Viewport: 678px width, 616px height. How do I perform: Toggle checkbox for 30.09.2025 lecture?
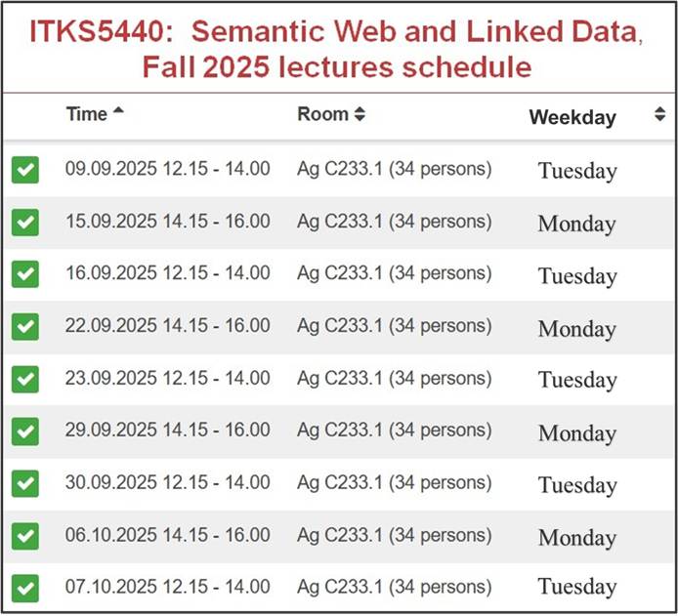25,484
